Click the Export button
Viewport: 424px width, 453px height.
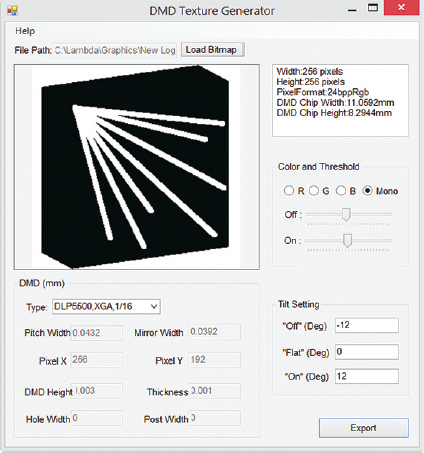(x=364, y=428)
